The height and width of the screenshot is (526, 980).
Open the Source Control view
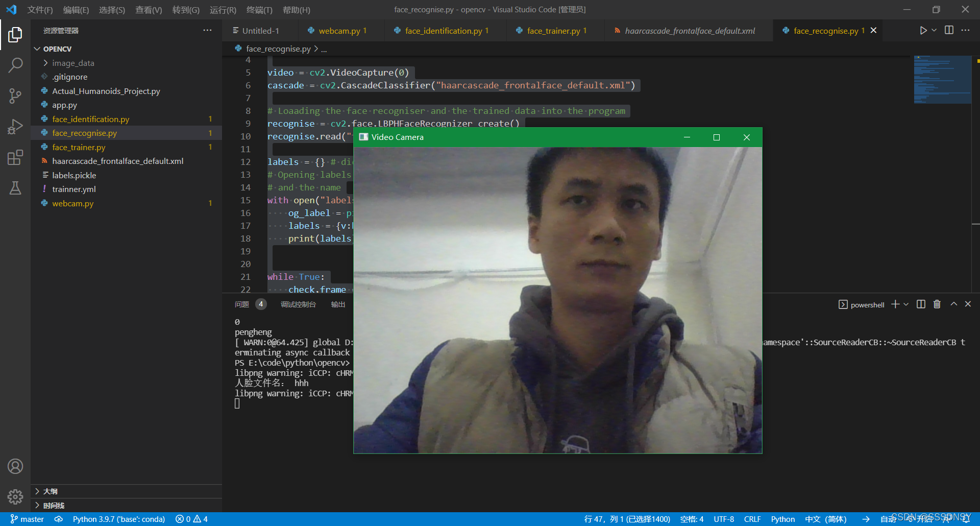(15, 95)
